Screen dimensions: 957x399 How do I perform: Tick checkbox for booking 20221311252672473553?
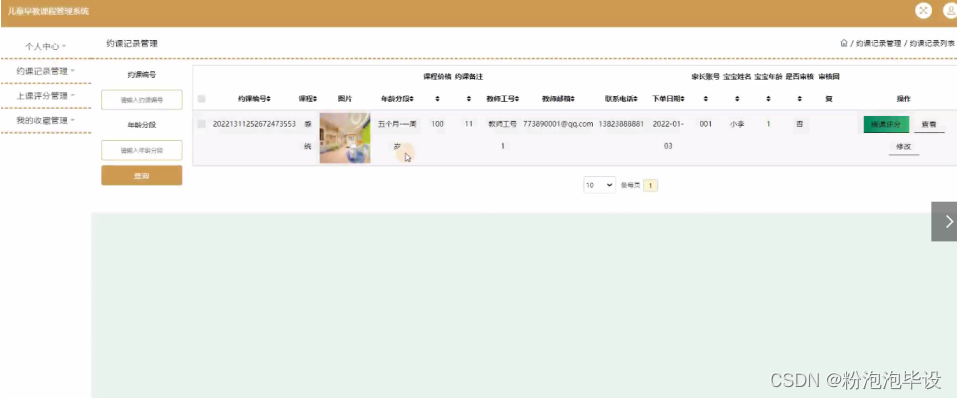[201, 124]
